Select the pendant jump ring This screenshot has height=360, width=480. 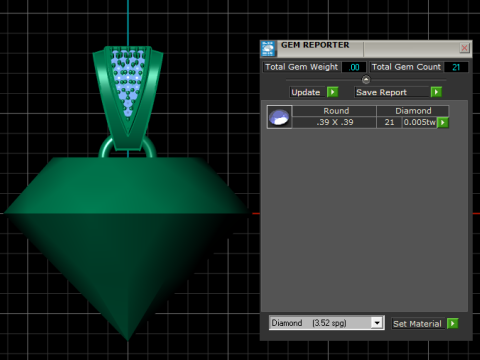click(106, 148)
